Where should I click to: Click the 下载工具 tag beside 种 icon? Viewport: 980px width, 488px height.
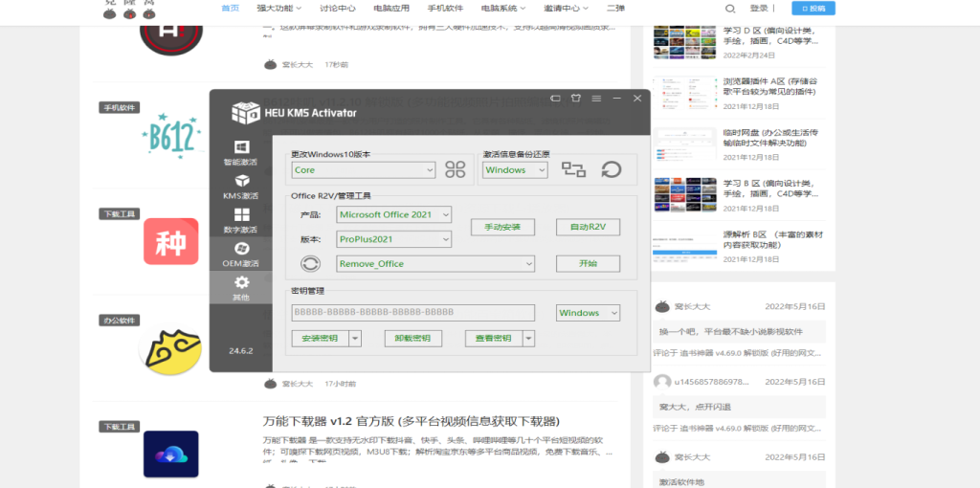pos(120,213)
